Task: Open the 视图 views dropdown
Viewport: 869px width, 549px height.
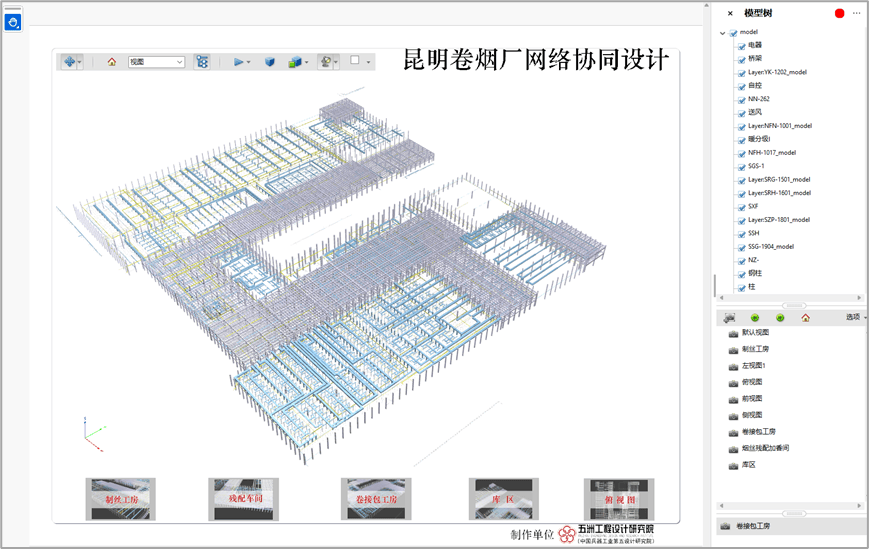Action: click(157, 62)
